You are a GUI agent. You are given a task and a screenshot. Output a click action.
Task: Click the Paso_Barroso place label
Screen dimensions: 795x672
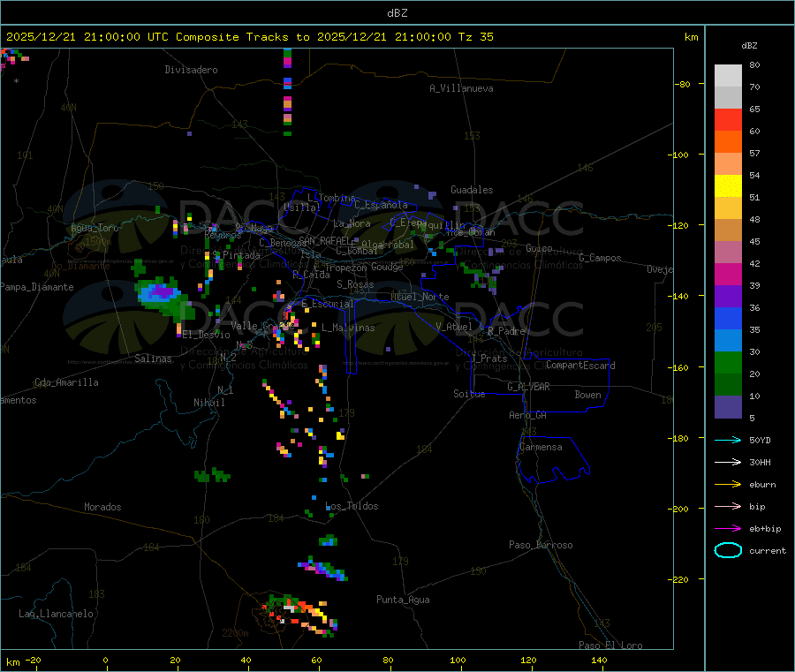click(x=541, y=545)
